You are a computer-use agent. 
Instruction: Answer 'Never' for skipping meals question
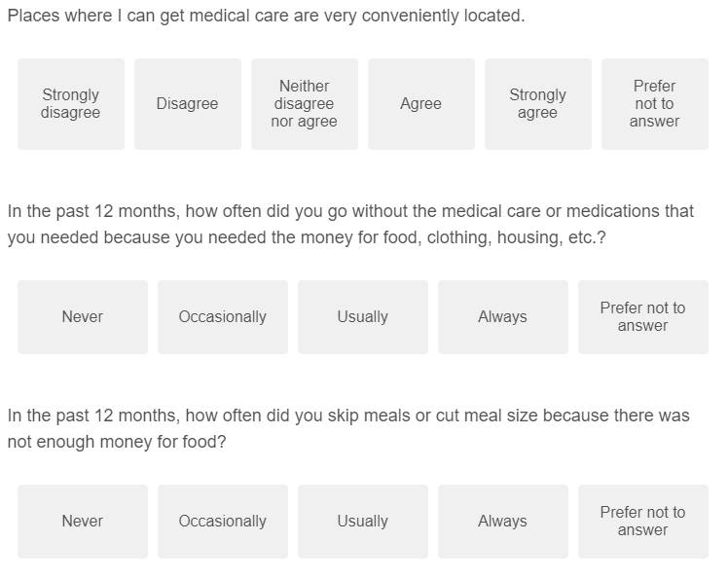83,522
